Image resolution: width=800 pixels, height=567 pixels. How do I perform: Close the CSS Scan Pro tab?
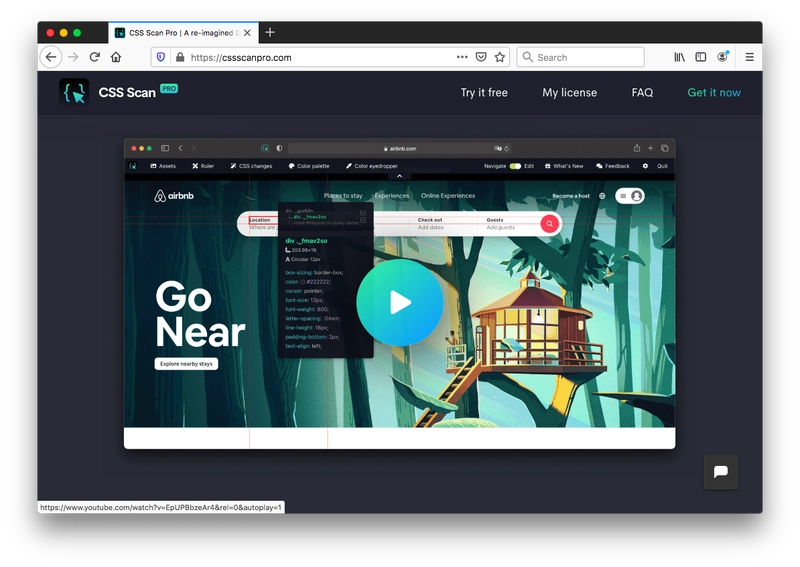pos(247,33)
